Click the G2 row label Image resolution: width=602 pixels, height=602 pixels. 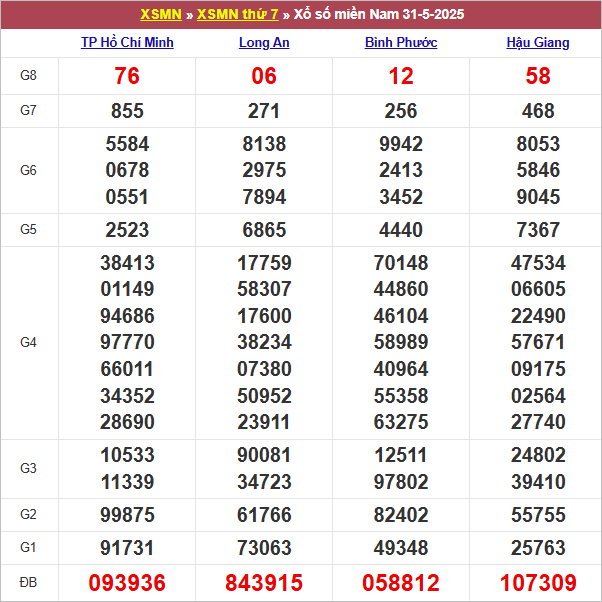pyautogui.click(x=28, y=514)
